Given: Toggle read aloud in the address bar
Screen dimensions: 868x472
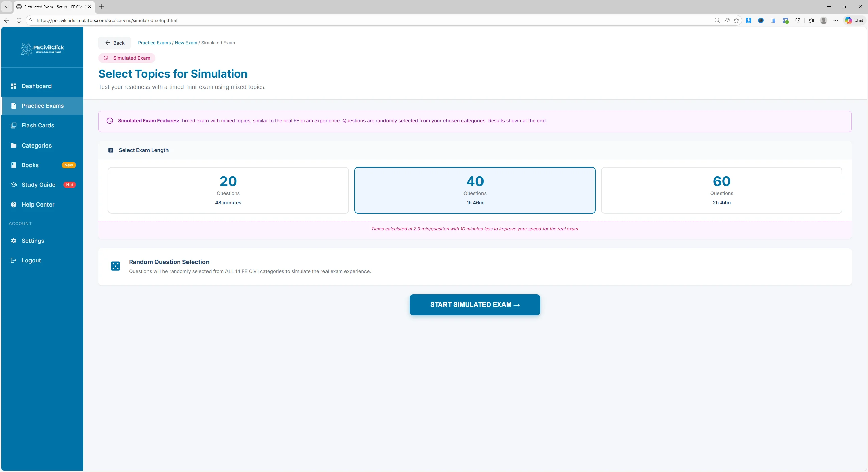Looking at the screenshot, I should point(727,20).
